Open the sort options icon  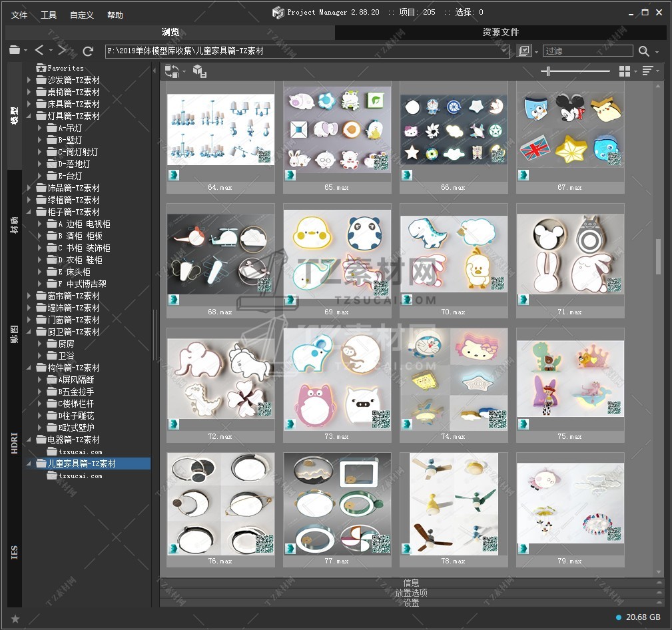pyautogui.click(x=647, y=71)
